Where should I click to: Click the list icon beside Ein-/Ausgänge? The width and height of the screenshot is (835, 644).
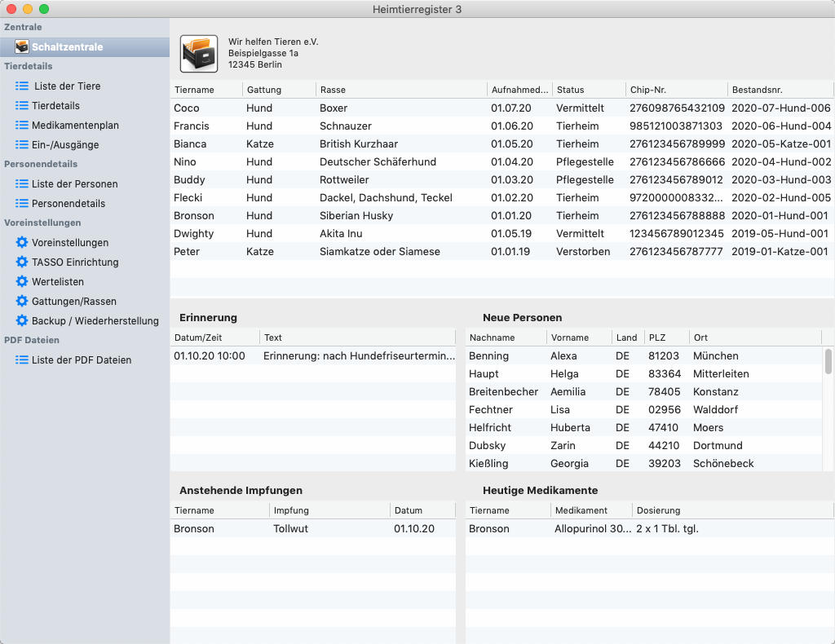click(22, 144)
